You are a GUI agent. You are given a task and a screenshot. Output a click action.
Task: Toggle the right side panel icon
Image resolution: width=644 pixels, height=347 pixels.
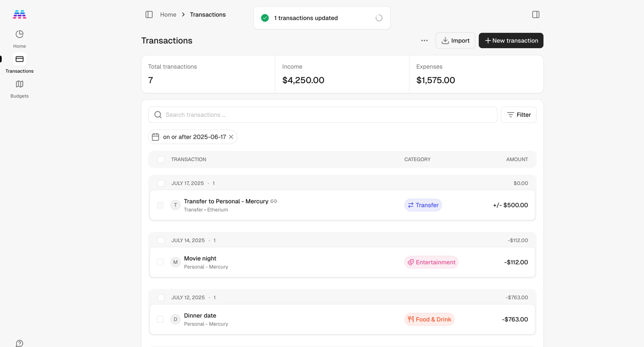coord(536,14)
